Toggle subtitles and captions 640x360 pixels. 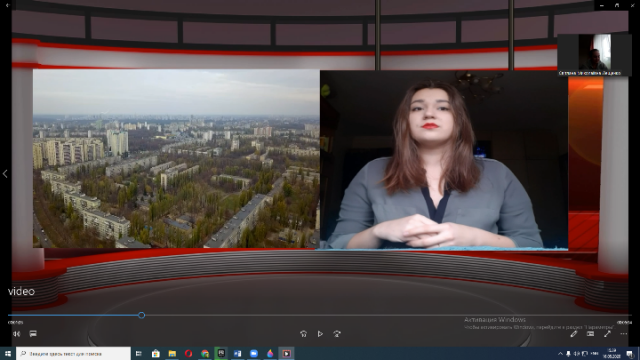(x=33, y=334)
